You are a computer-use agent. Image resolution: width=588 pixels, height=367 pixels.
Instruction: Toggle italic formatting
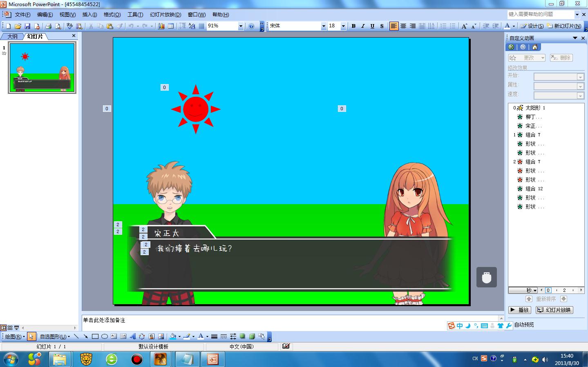pyautogui.click(x=363, y=26)
